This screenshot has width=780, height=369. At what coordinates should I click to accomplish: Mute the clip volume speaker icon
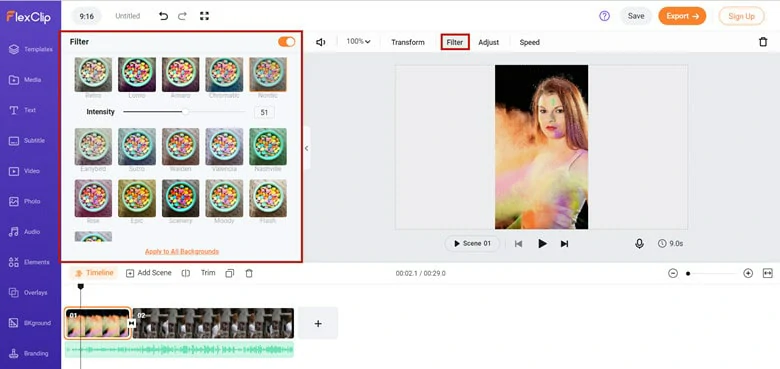pyautogui.click(x=321, y=42)
